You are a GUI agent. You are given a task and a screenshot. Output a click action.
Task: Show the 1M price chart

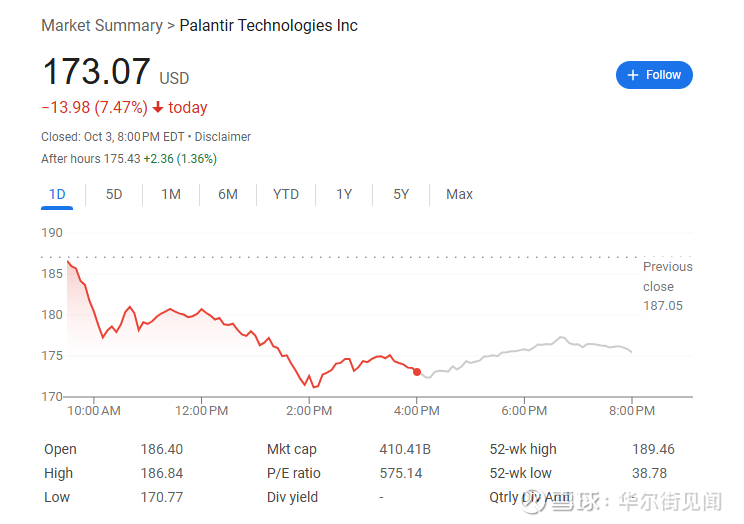pos(171,194)
